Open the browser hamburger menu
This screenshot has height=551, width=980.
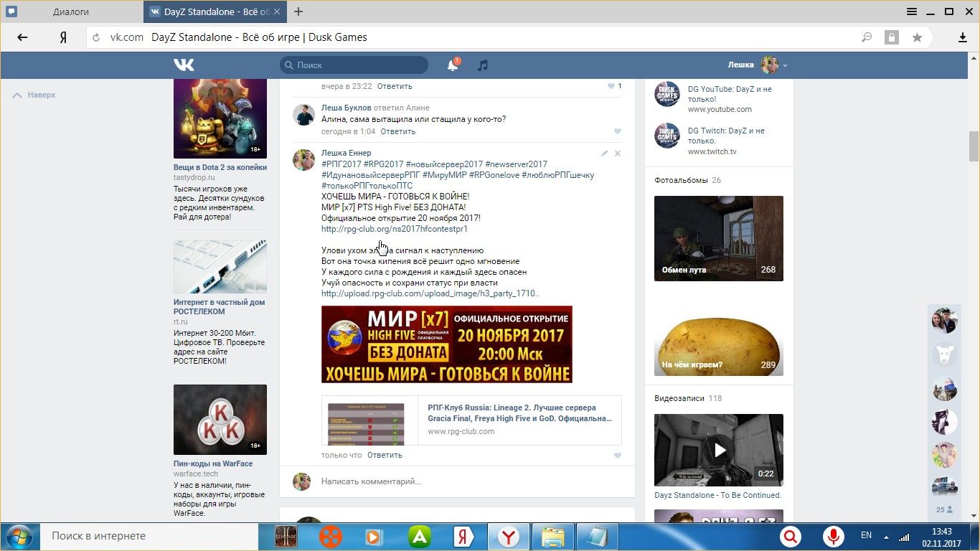coord(912,11)
